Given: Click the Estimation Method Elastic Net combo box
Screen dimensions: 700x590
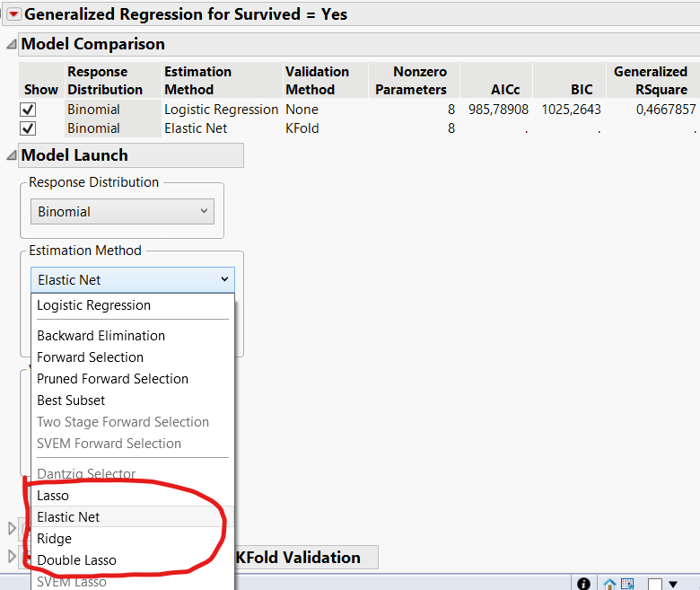Looking at the screenshot, I should 132,279.
